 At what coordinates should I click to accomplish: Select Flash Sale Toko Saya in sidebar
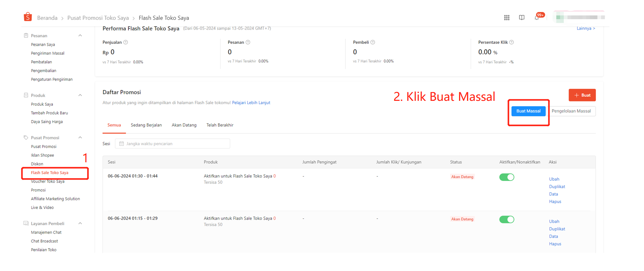pos(50,173)
